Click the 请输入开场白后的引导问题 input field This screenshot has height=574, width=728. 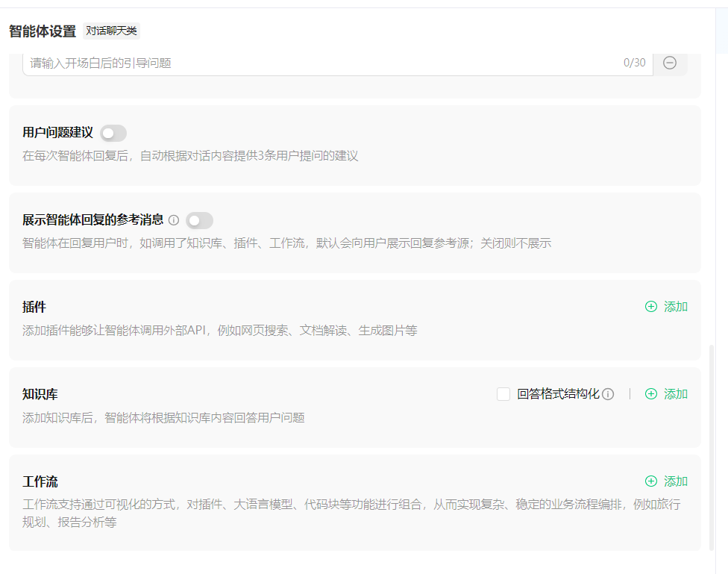click(224, 63)
